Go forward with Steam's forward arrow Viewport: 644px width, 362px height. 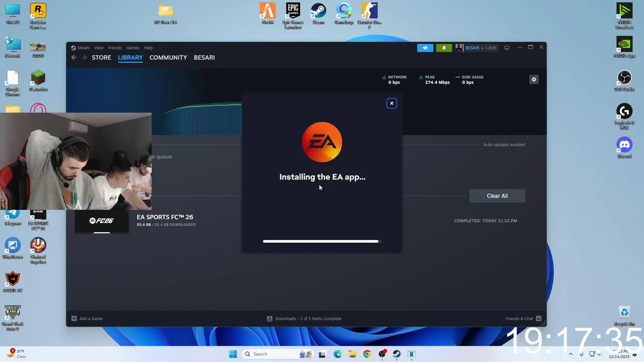84,57
